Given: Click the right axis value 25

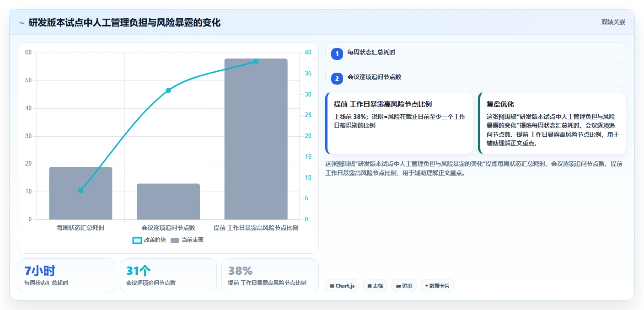Looking at the screenshot, I should pos(308,115).
